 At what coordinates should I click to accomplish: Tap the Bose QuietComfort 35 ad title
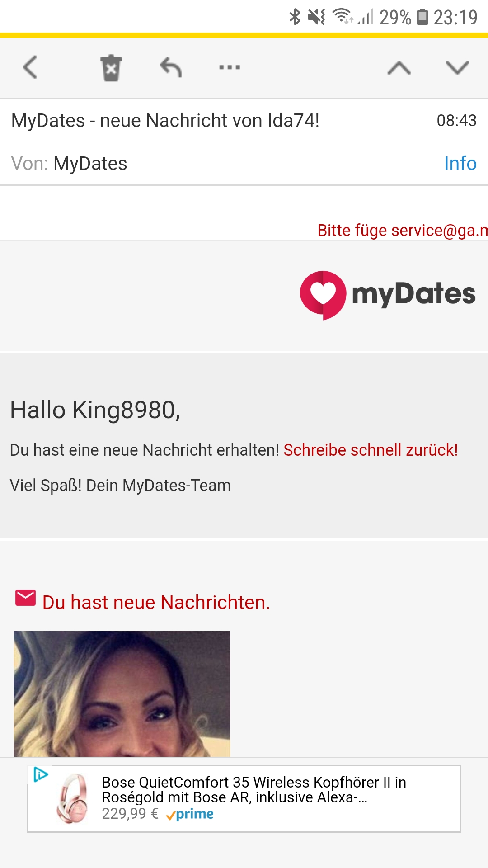254,789
